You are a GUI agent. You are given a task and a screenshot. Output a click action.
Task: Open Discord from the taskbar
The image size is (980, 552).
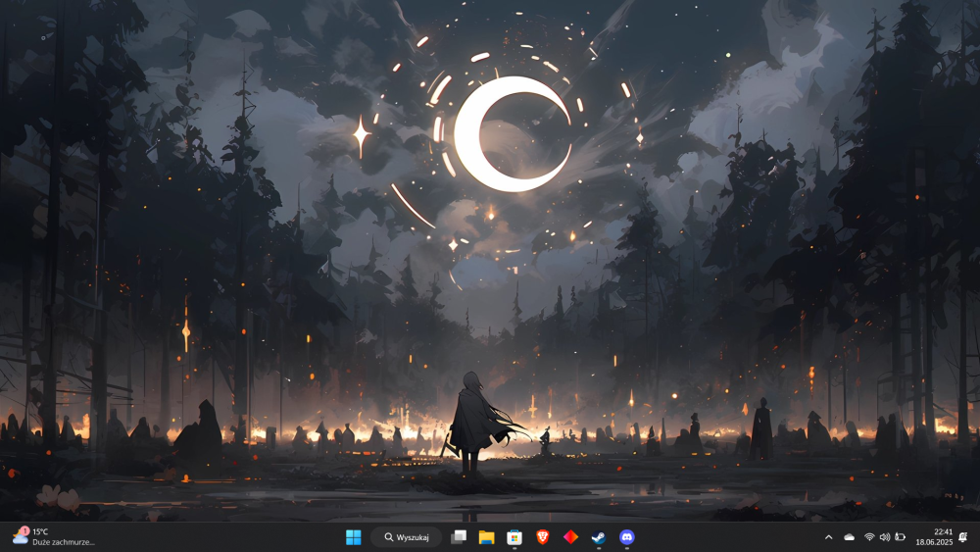pos(627,537)
